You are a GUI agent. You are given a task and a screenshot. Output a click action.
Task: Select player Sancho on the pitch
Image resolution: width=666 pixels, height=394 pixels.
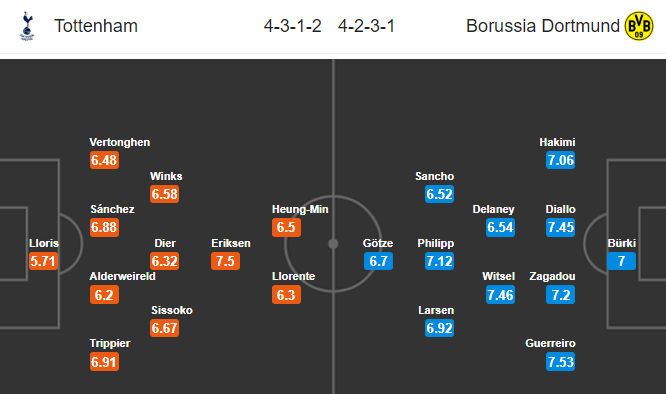coord(435,176)
